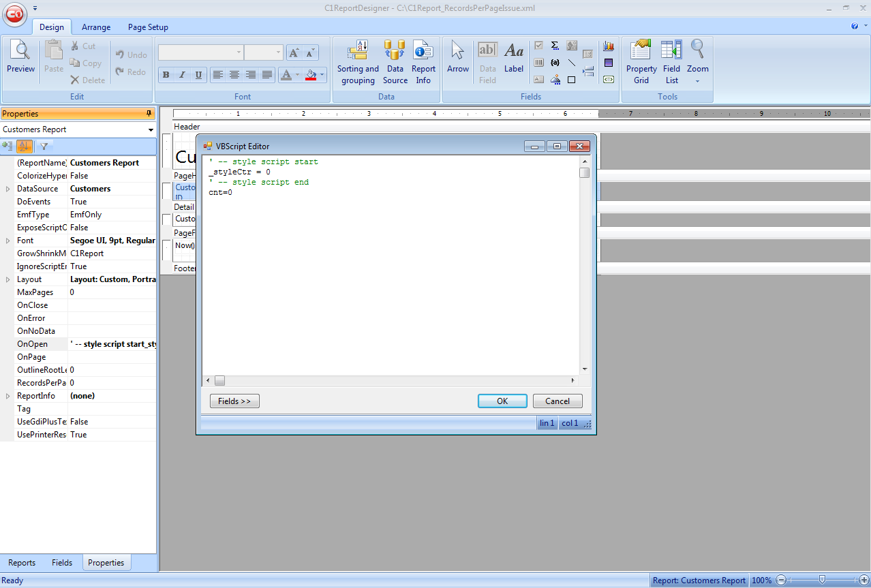Viewport: 871px width, 588px height.
Task: Click the Data Field tool
Action: pyautogui.click(x=487, y=63)
